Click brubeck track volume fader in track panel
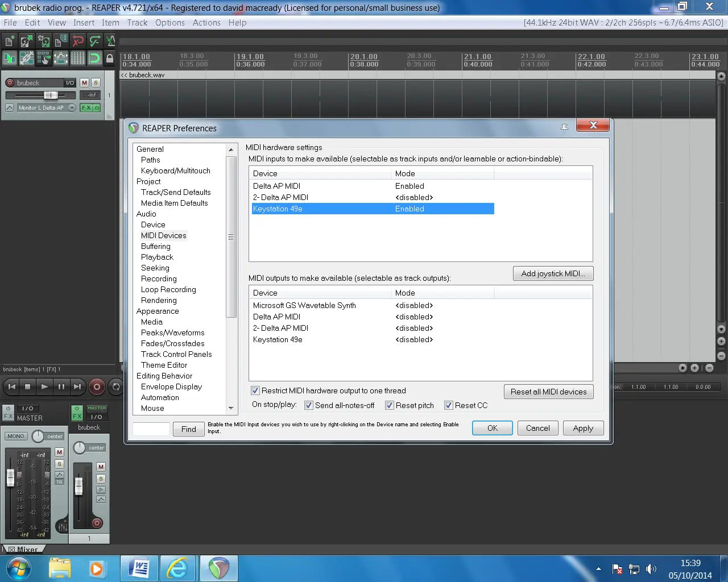Screen dimensions: 728x582 50,95
